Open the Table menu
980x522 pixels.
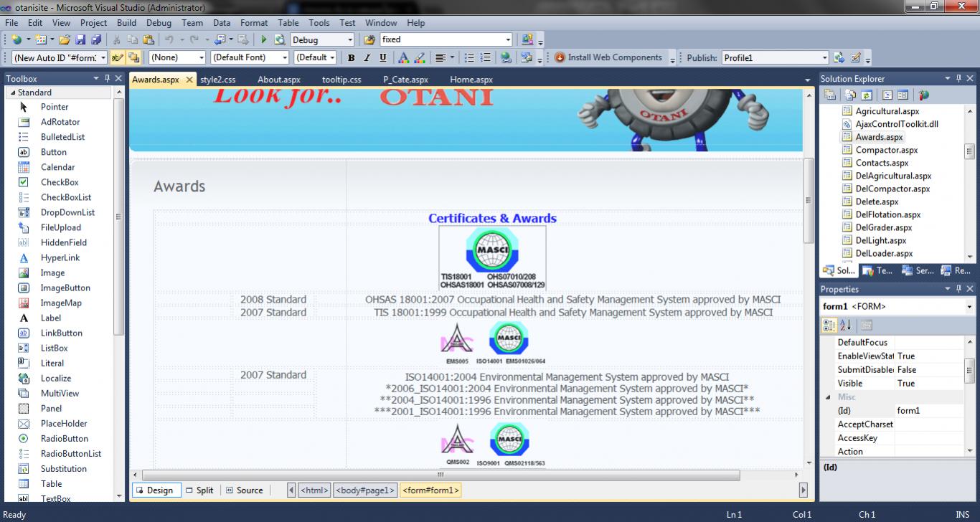click(288, 23)
